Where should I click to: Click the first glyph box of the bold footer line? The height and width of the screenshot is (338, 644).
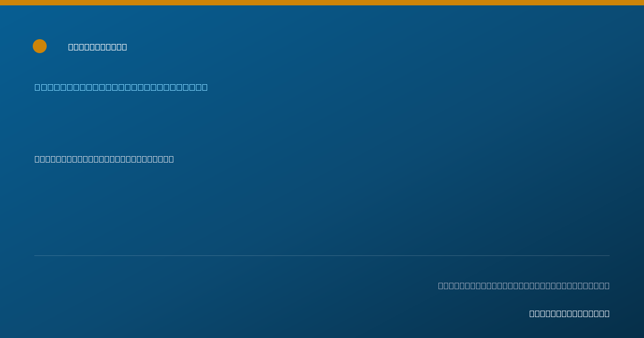click(x=532, y=313)
